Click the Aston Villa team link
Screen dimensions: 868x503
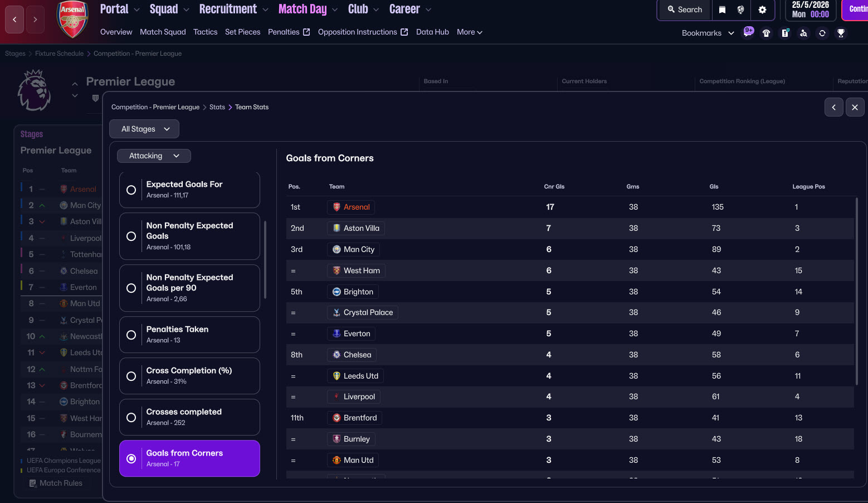point(361,228)
